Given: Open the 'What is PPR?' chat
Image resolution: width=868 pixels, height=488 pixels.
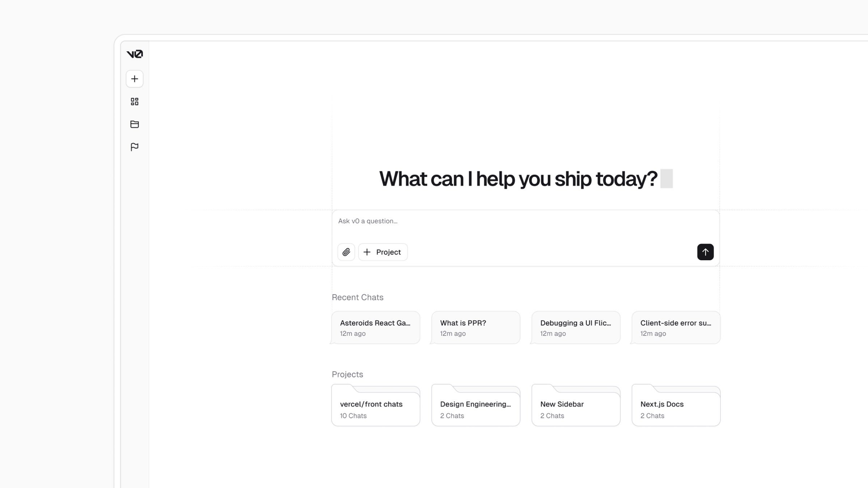Looking at the screenshot, I should [x=476, y=328].
